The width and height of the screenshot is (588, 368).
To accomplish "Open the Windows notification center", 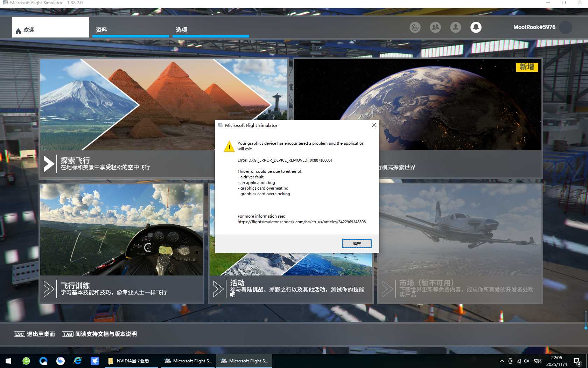I will [577, 361].
